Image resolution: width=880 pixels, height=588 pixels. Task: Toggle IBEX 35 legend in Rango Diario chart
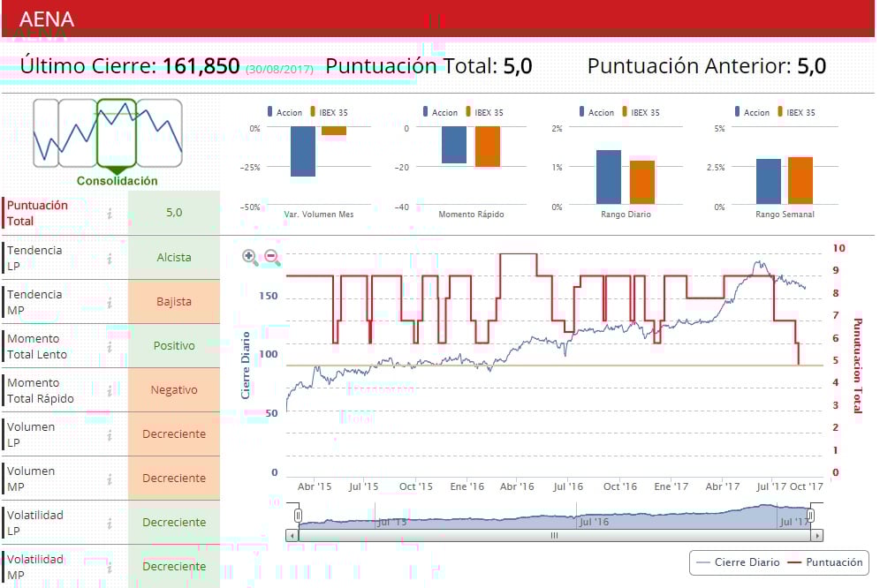(x=641, y=112)
